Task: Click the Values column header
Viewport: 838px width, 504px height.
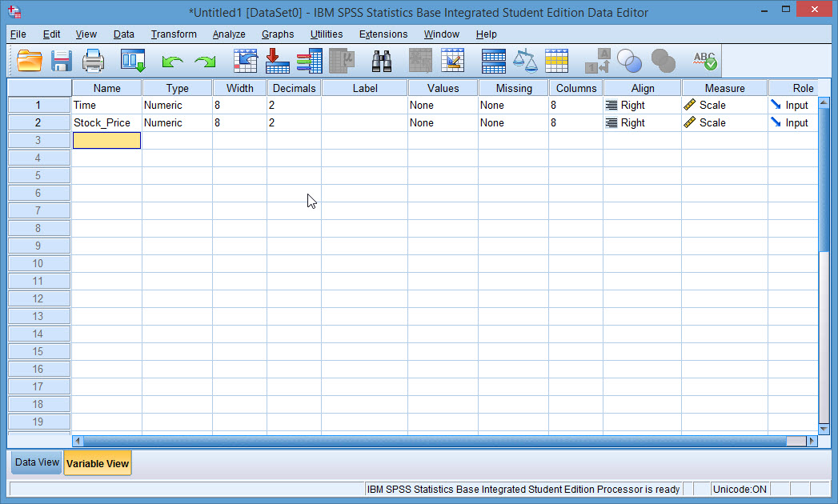Action: [x=443, y=88]
